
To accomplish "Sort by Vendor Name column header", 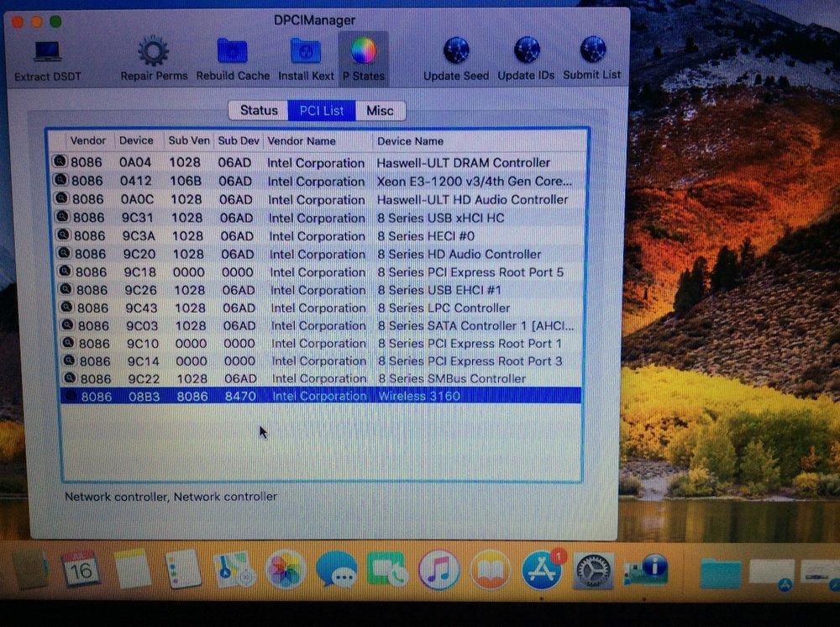I will (302, 141).
